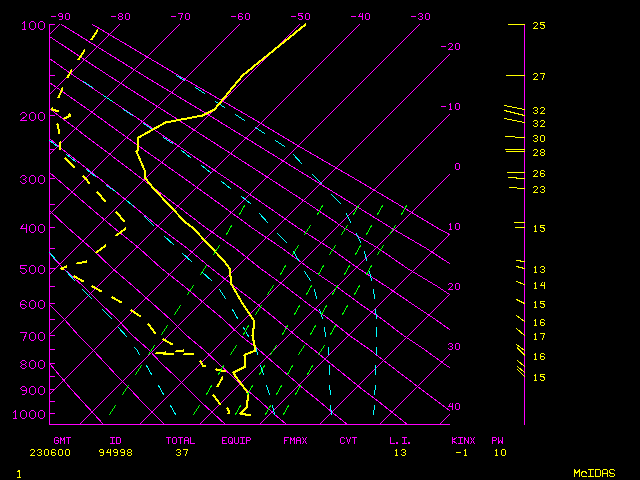Click the PW value 10
The image size is (640, 480).
[x=499, y=452]
